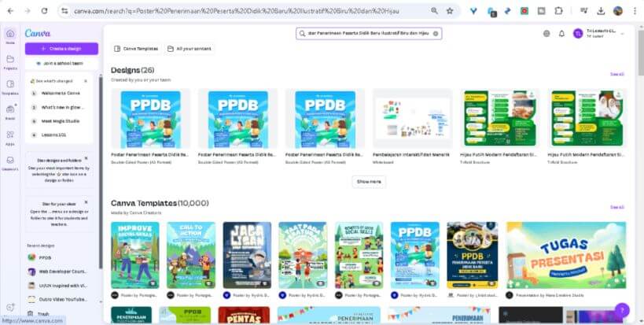
Task: Open Canva settings gear icon
Action: [x=546, y=34]
